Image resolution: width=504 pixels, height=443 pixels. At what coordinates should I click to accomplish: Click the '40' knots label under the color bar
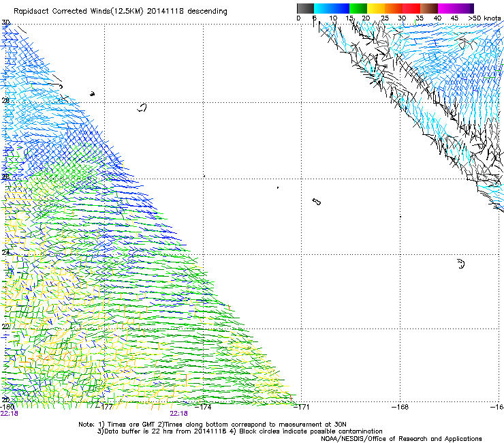(437, 18)
